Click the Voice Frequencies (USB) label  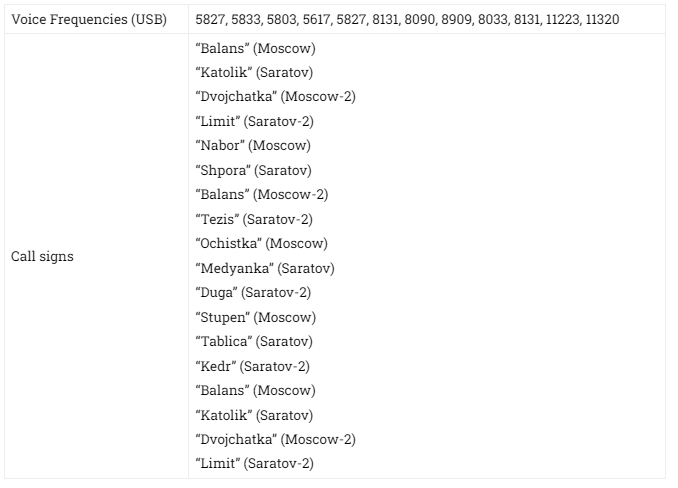pos(89,19)
